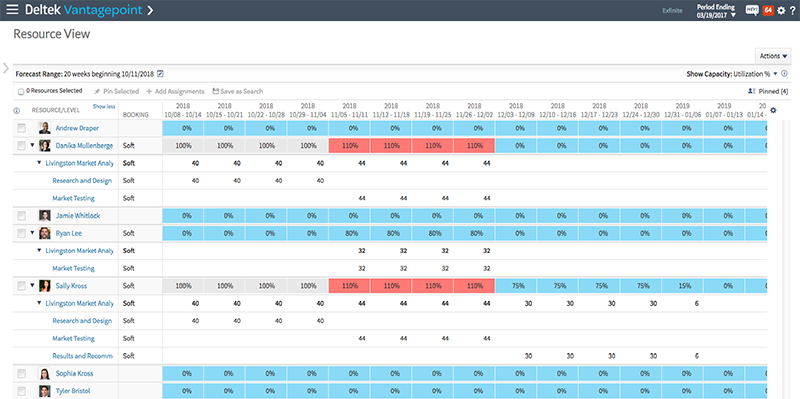Image resolution: width=800 pixels, height=399 pixels.
Task: Click the Show less link
Action: [x=104, y=107]
